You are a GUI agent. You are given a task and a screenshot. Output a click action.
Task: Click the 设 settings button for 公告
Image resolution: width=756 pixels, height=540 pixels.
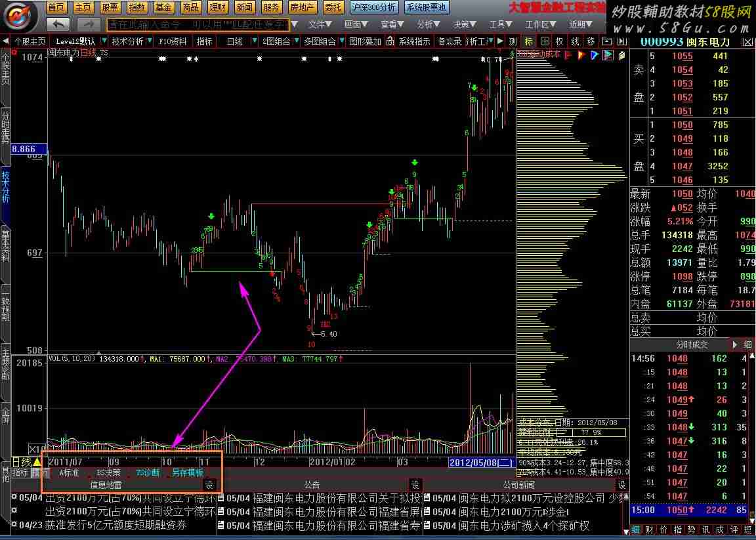click(415, 484)
